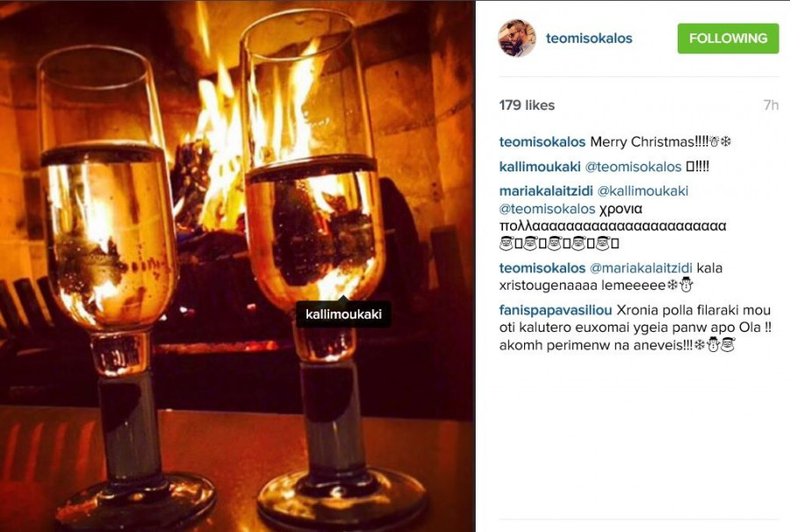Open teomisokalos from the Merry Christmas caption
Screen dimensions: 790x532
(542, 141)
